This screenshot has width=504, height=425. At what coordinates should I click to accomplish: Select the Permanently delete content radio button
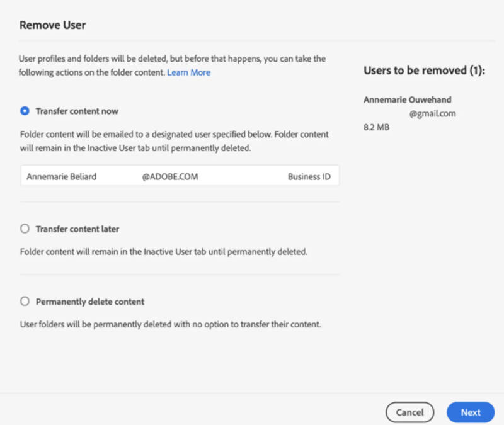pyautogui.click(x=25, y=302)
